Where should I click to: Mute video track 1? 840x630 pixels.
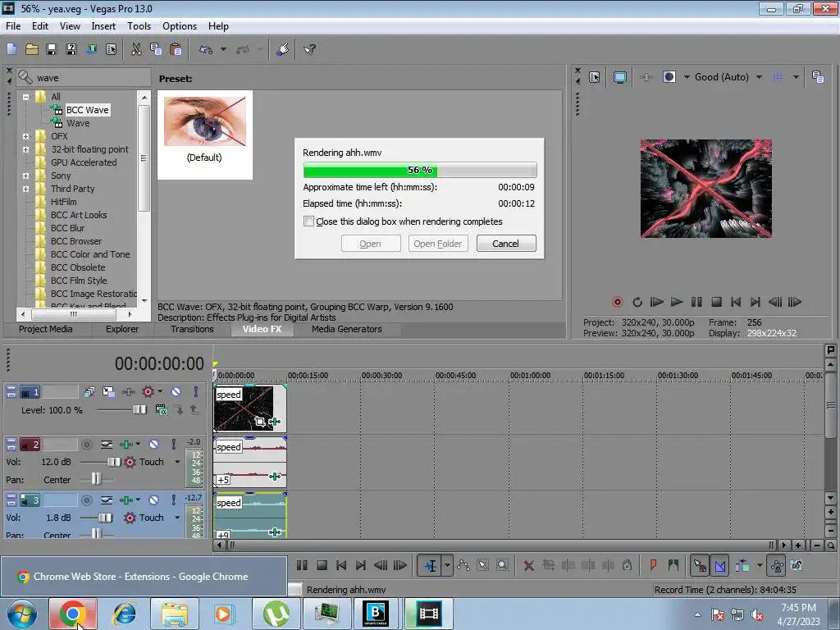pyautogui.click(x=176, y=392)
